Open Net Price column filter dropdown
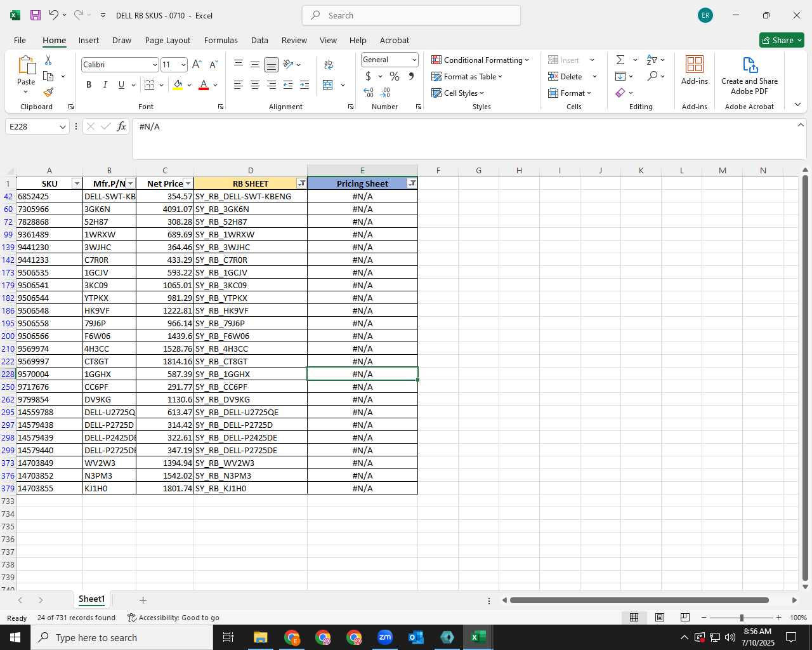812x650 pixels. tap(188, 183)
